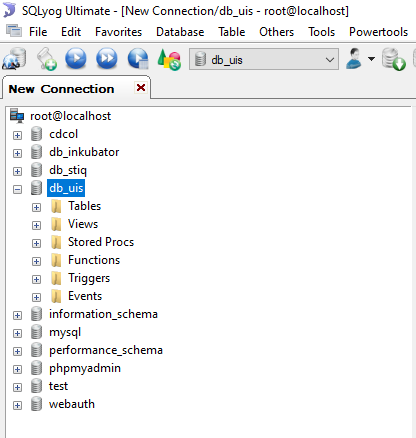The width and height of the screenshot is (416, 438).
Task: Expand the Stored Procs folder
Action: point(36,243)
